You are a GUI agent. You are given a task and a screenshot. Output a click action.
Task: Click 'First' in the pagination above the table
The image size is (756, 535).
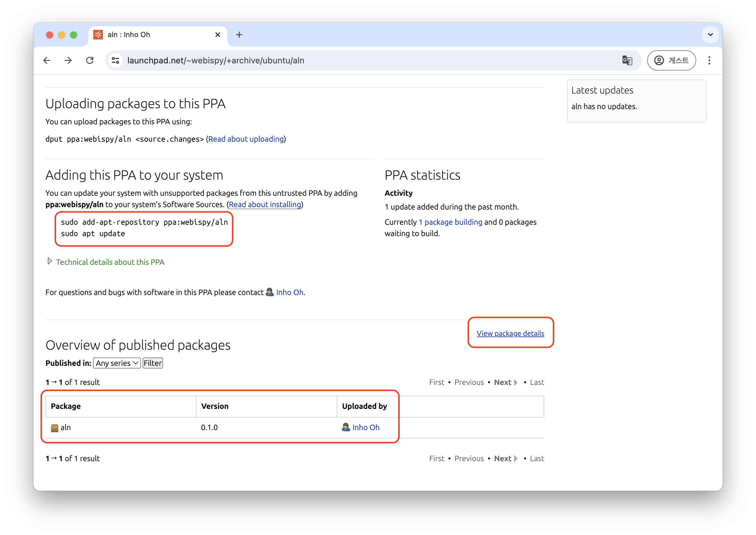click(437, 382)
